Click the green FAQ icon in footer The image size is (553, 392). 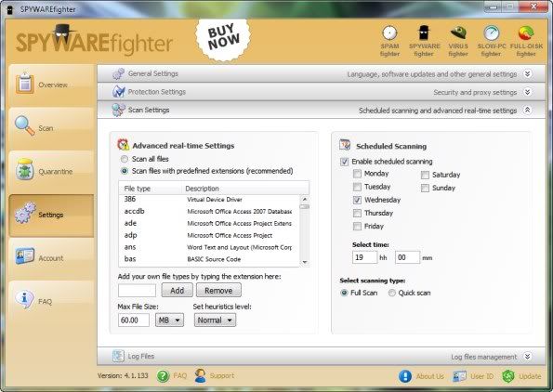point(163,376)
